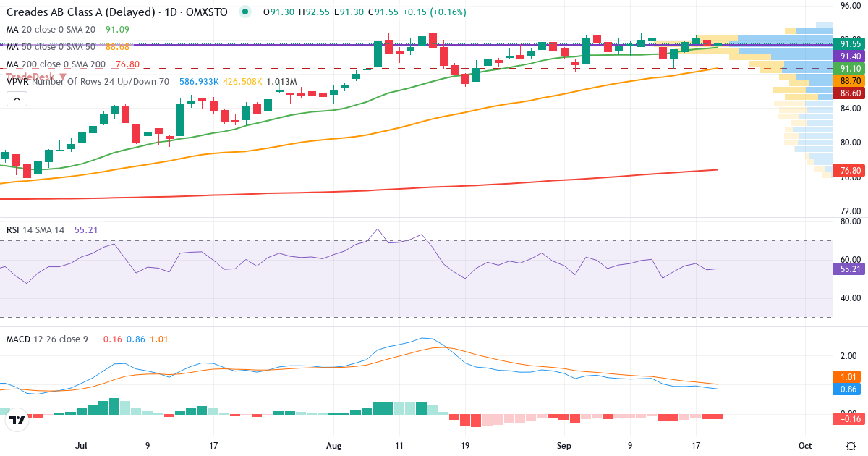Click the MACD legend value 1.01

tap(159, 339)
